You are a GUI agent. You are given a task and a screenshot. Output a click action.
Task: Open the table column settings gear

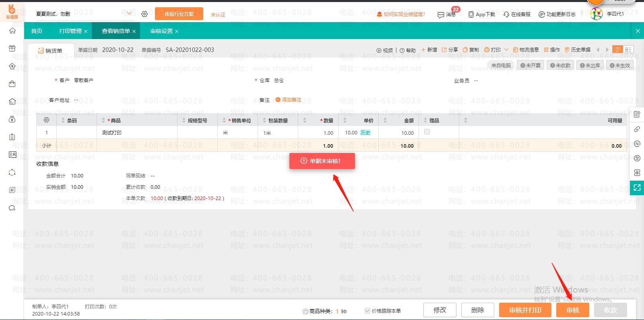(x=46, y=120)
